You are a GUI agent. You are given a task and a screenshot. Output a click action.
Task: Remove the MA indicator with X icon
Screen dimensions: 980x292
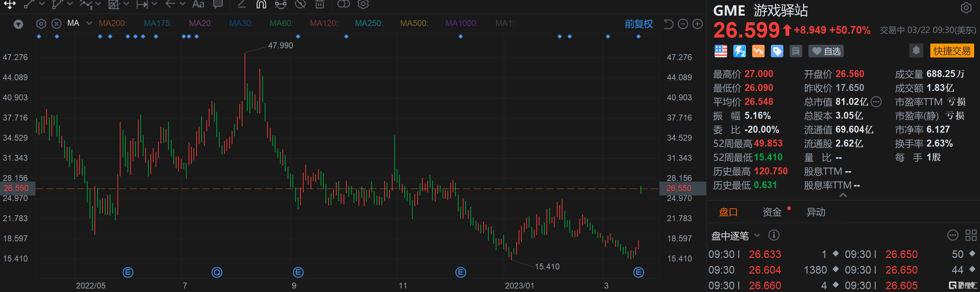pos(56,24)
